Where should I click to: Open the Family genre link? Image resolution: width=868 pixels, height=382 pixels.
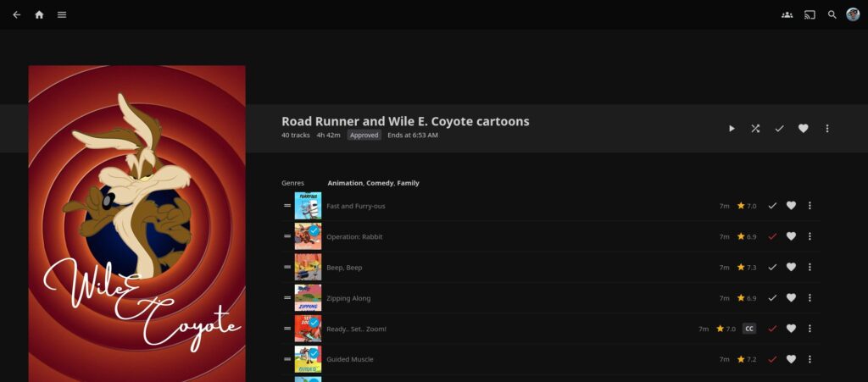(x=408, y=183)
